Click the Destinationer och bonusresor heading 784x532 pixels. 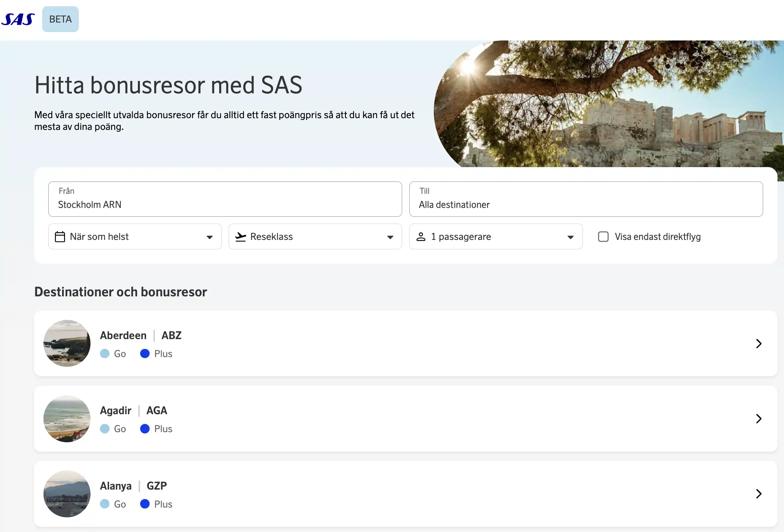(x=121, y=292)
